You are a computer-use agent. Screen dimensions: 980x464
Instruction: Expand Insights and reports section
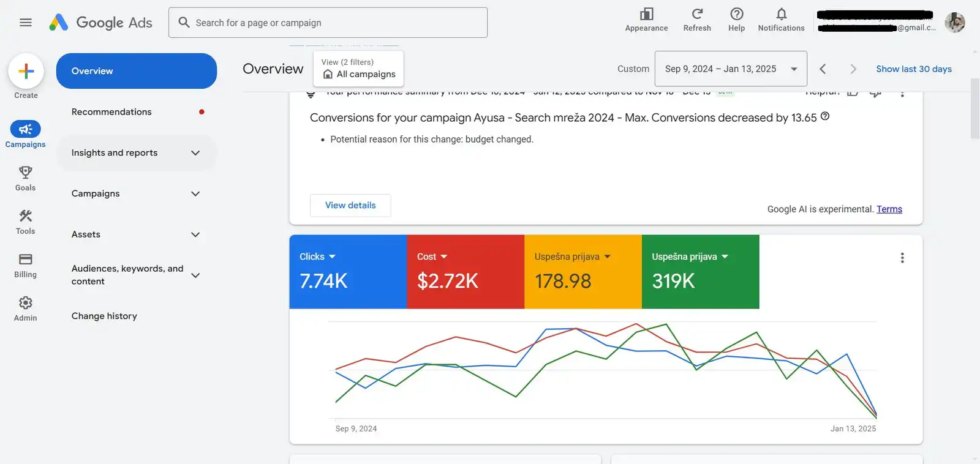pyautogui.click(x=136, y=153)
